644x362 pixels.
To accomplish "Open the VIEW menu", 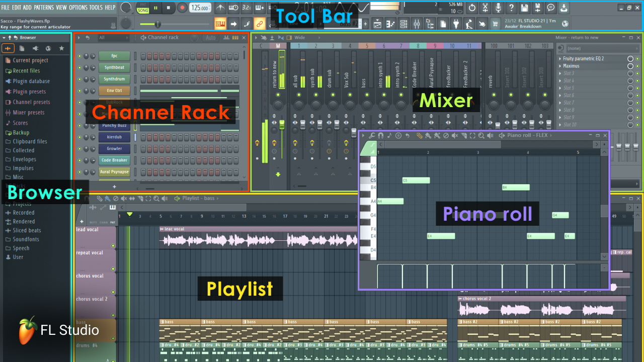I will (x=61, y=8).
